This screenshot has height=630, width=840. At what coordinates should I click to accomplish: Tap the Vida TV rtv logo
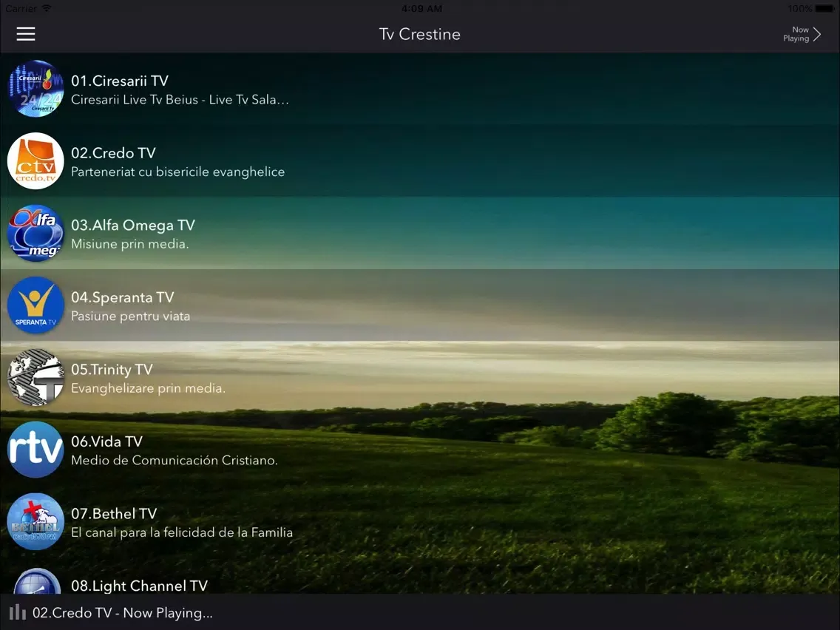[x=36, y=450]
